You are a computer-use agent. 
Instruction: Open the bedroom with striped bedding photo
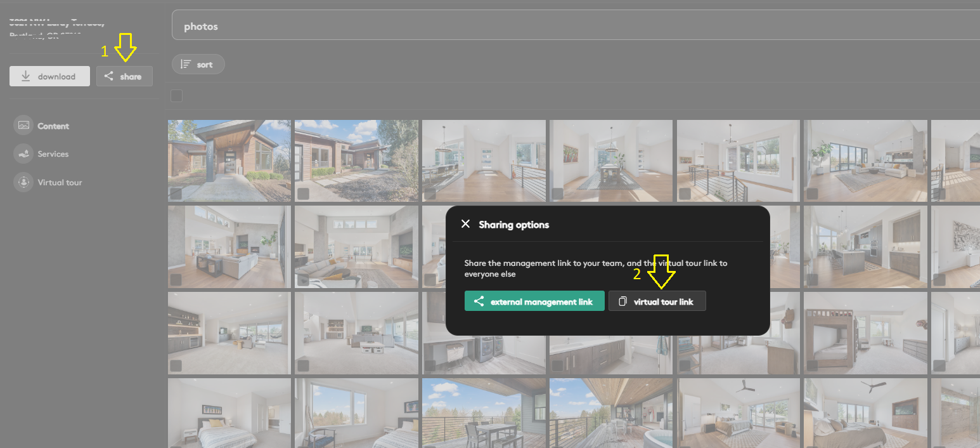point(229,413)
